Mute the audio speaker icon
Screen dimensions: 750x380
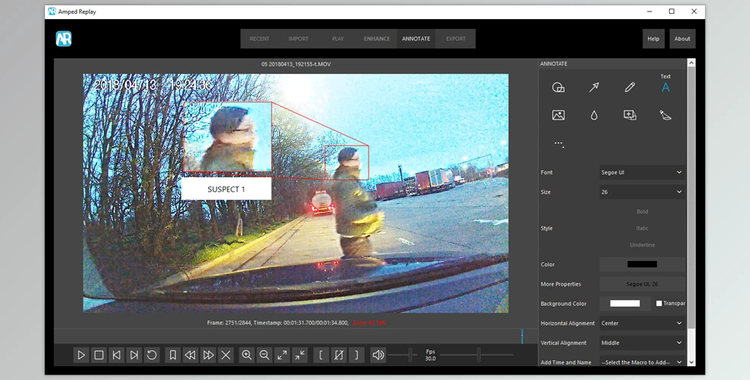(378, 355)
